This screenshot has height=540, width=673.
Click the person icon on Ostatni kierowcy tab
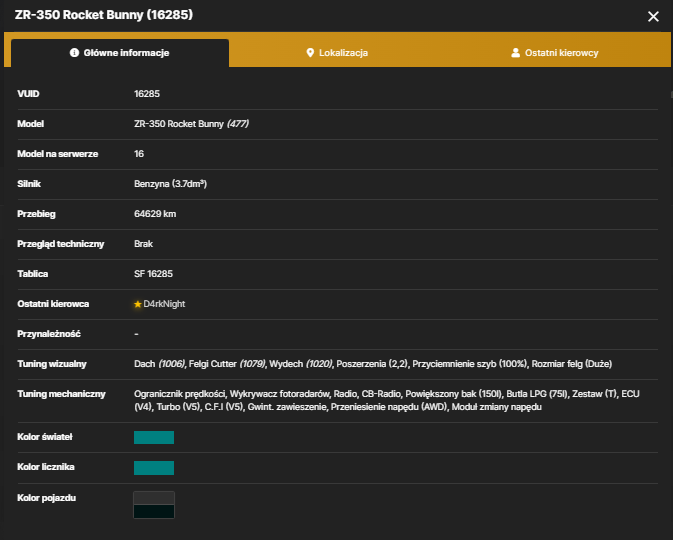[515, 53]
